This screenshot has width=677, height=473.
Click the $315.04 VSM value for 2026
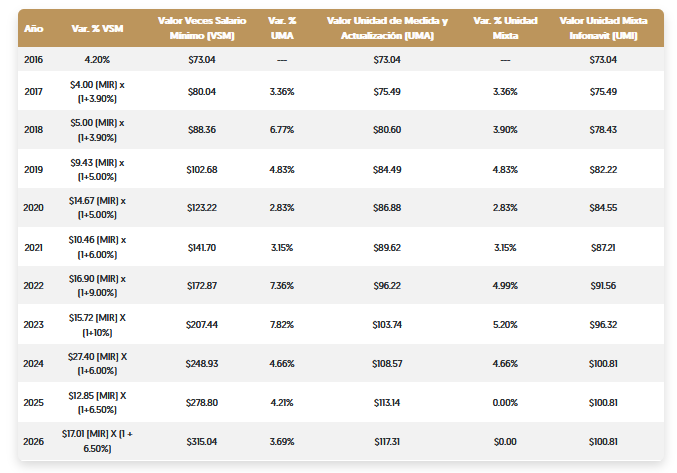202,442
